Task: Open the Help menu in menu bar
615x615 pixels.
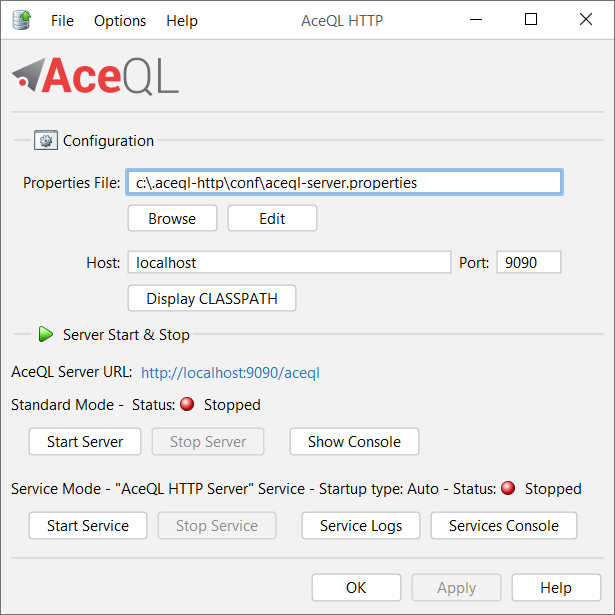Action: coord(182,21)
